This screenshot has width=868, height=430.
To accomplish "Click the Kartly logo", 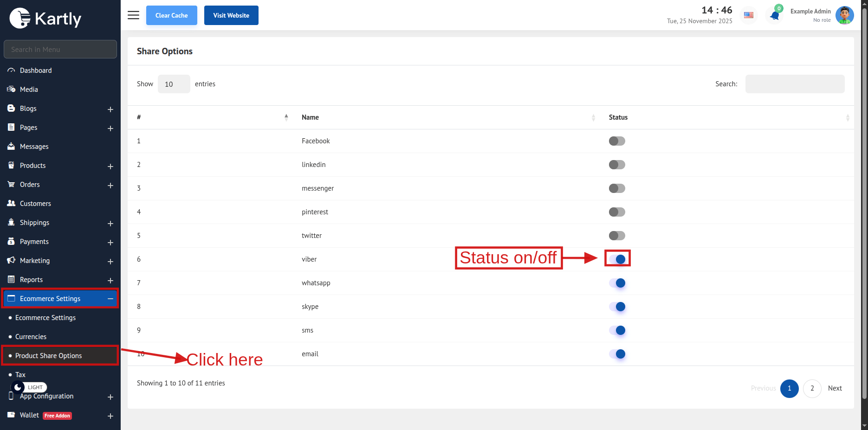I will (x=45, y=19).
